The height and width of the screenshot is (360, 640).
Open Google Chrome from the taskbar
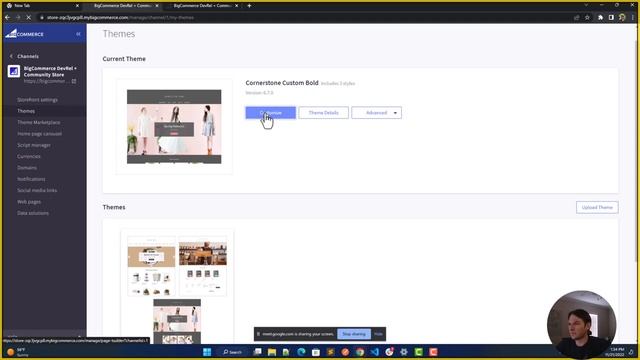pyautogui.click(x=360, y=352)
